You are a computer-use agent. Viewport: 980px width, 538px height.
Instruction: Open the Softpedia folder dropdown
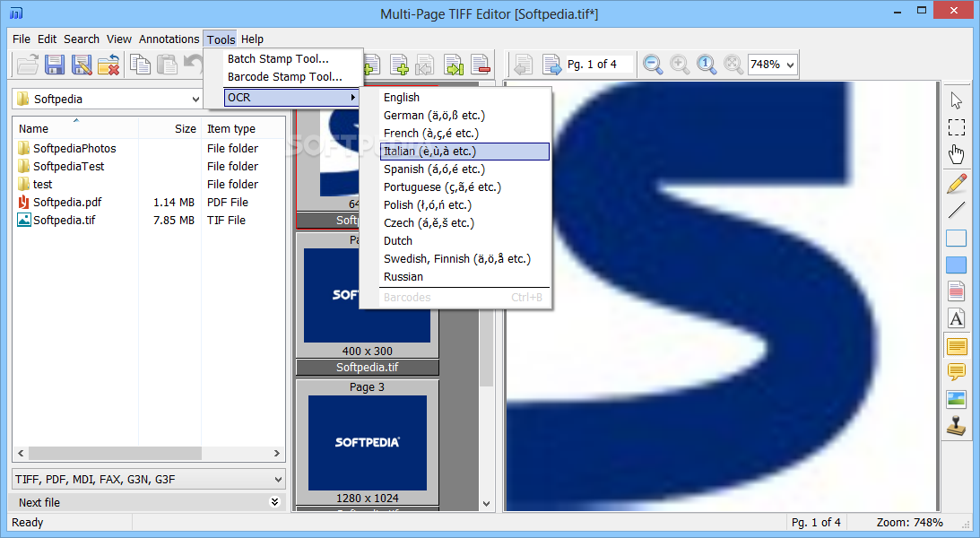[195, 99]
